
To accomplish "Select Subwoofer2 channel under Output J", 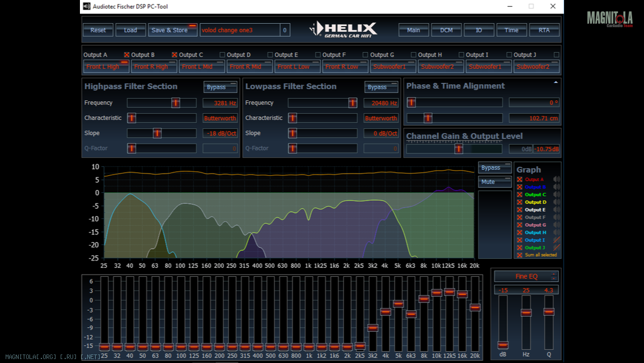I will coord(536,66).
